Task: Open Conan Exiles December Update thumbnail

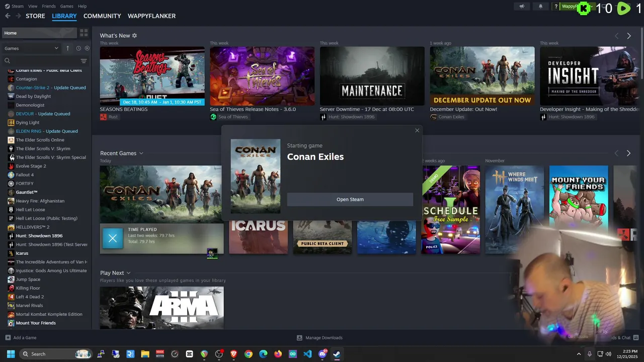Action: pyautogui.click(x=482, y=76)
